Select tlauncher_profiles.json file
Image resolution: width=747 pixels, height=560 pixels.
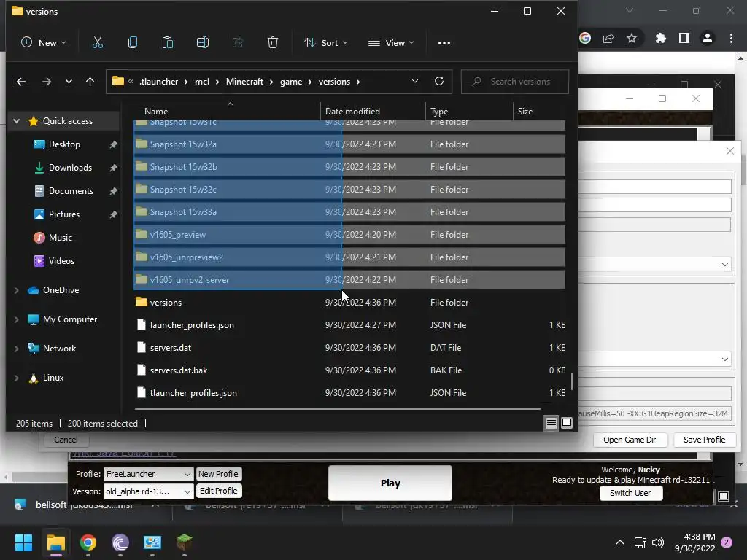[x=349, y=393]
